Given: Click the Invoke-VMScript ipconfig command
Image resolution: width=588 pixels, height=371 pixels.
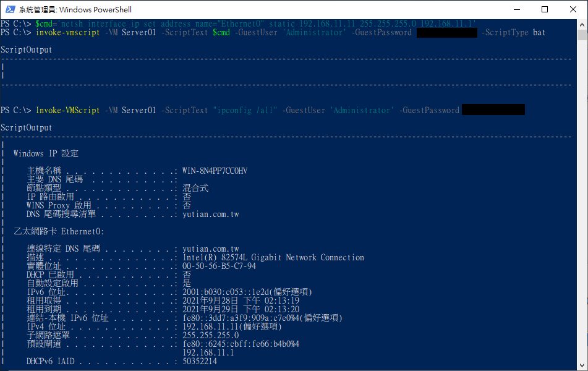Looking at the screenshot, I should click(68, 110).
